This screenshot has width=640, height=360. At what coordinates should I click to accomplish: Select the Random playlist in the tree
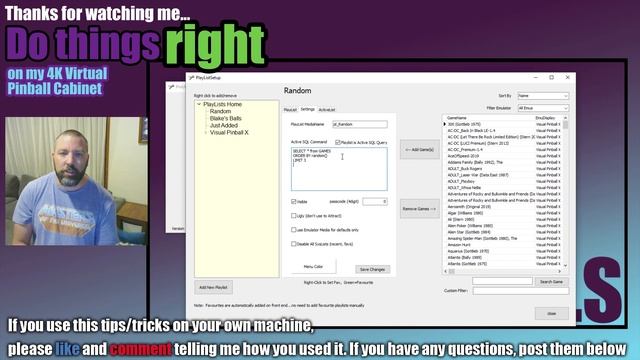pyautogui.click(x=220, y=111)
